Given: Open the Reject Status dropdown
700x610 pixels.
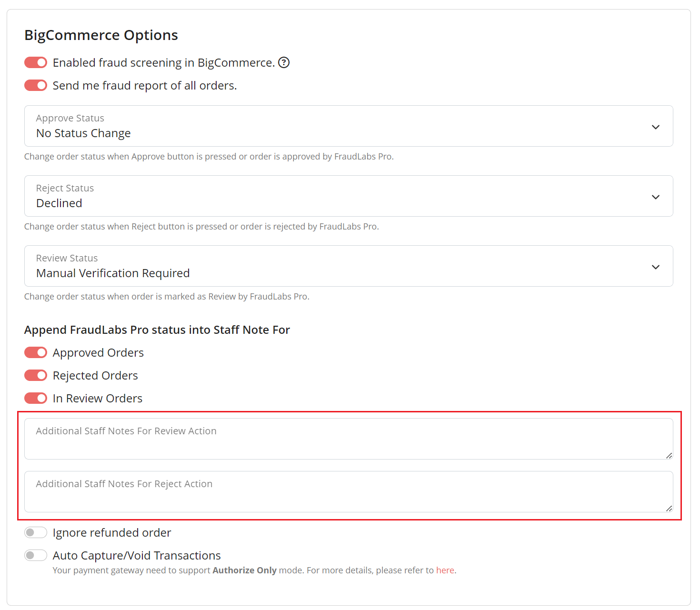Looking at the screenshot, I should coord(349,196).
